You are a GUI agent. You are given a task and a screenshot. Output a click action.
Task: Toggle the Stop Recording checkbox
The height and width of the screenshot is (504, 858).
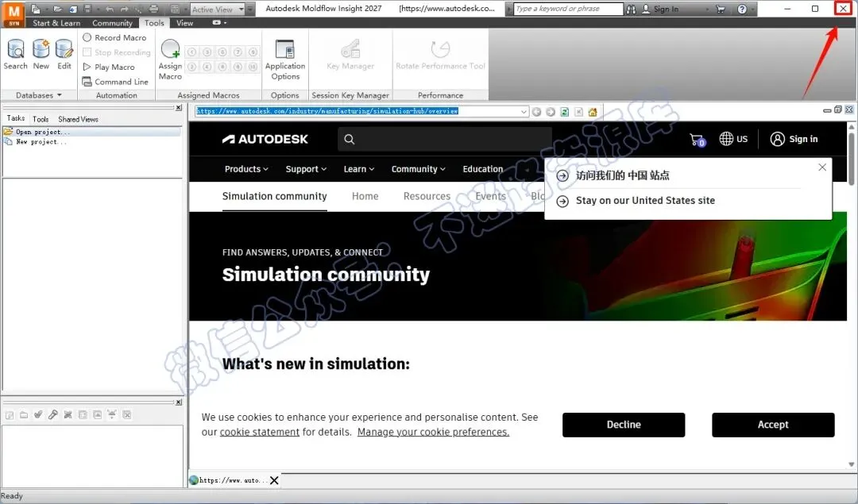pyautogui.click(x=87, y=52)
